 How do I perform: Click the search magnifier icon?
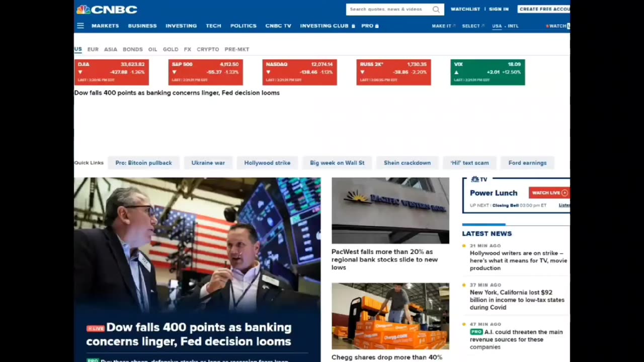[436, 9]
